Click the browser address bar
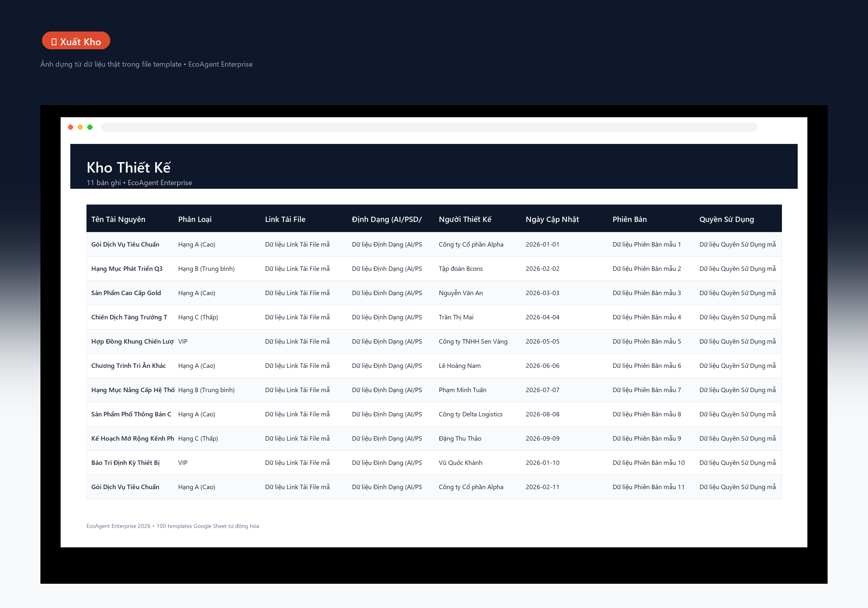The height and width of the screenshot is (608, 868). (429, 127)
